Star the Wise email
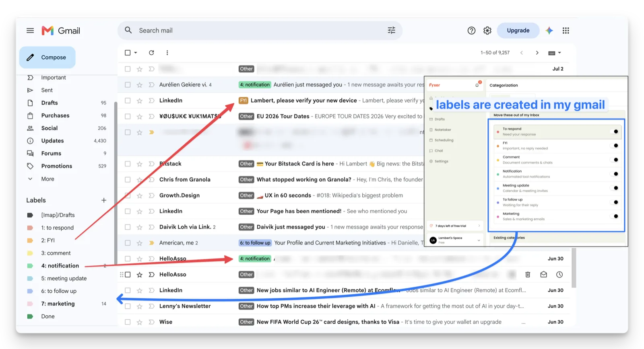The image size is (644, 349). pos(140,322)
